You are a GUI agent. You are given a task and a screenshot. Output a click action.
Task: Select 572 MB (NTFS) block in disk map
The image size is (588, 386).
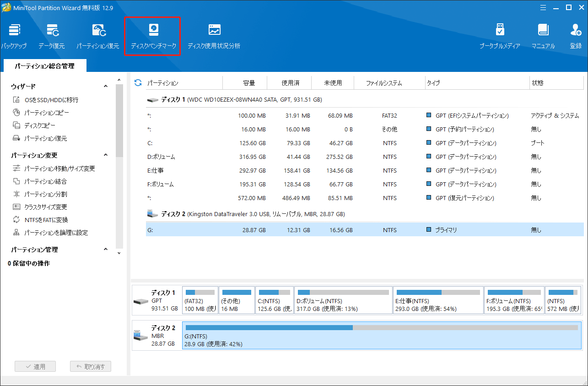[x=563, y=300]
